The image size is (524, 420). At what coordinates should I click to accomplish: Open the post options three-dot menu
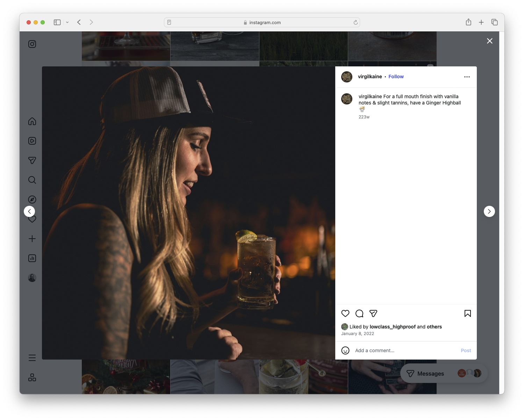point(467,77)
